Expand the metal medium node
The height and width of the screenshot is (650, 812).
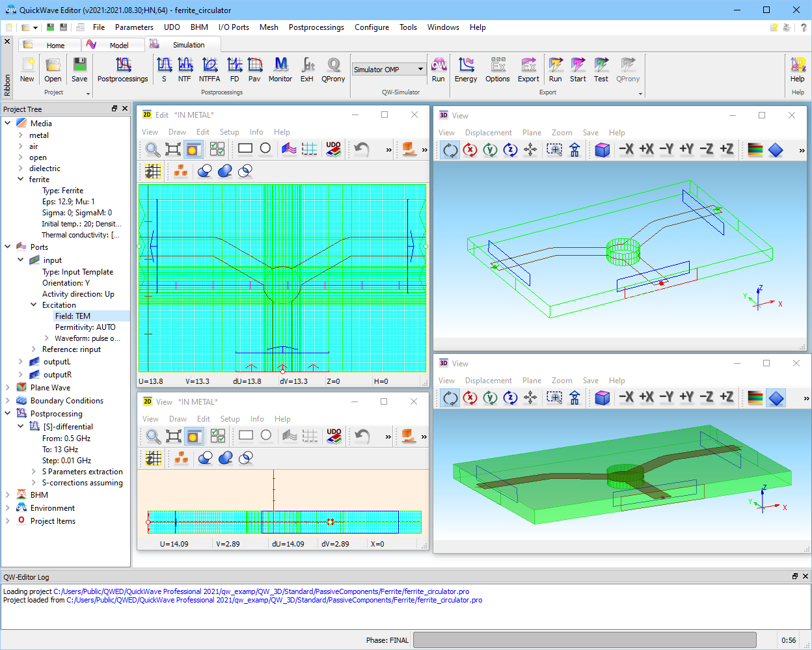click(21, 135)
